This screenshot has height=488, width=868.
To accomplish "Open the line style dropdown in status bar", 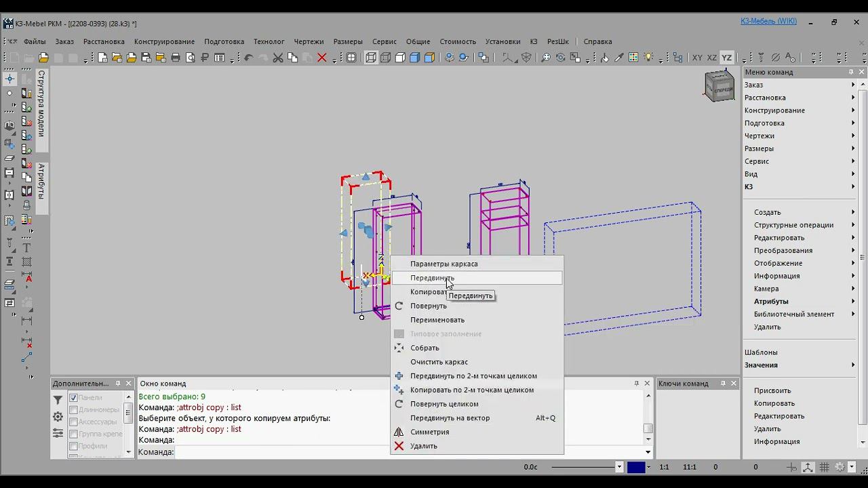I will tap(618, 467).
